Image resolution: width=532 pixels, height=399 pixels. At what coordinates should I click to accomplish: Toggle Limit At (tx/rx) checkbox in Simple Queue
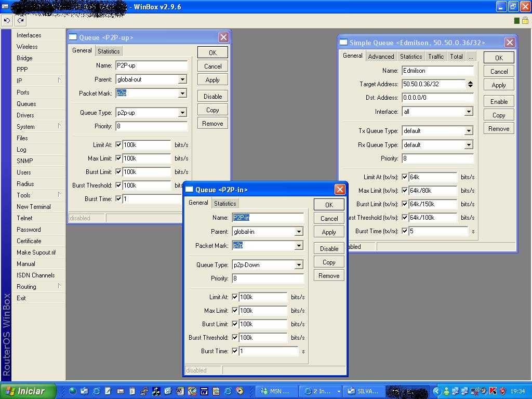(x=404, y=177)
